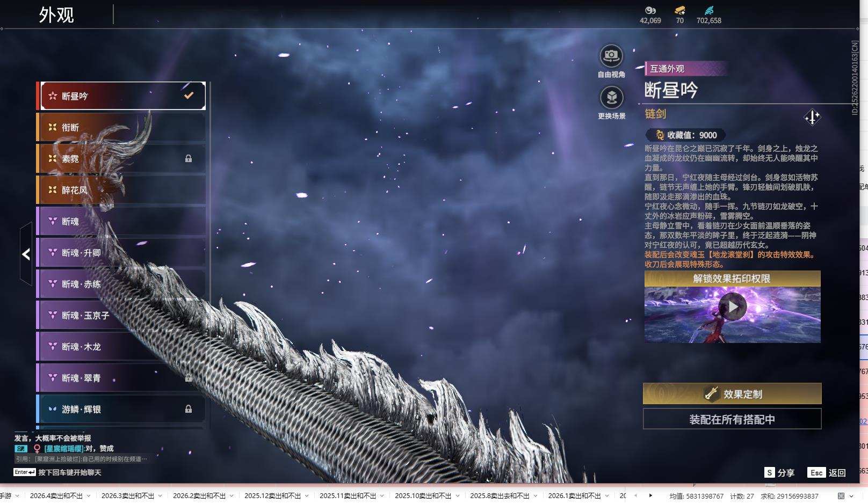Click the Enter chat prompt key icon
Viewport: 868px width, 504px height.
pos(25,472)
